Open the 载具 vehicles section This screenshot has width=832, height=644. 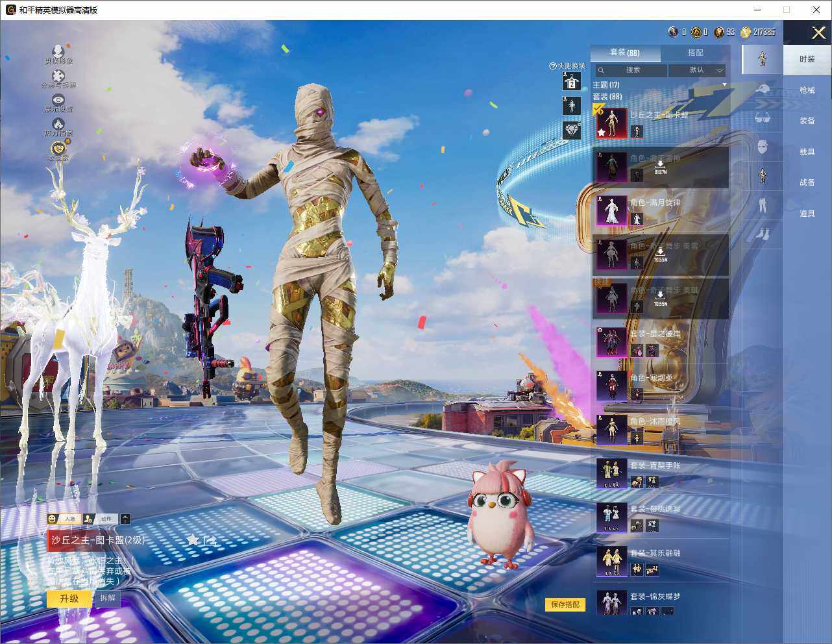807,152
